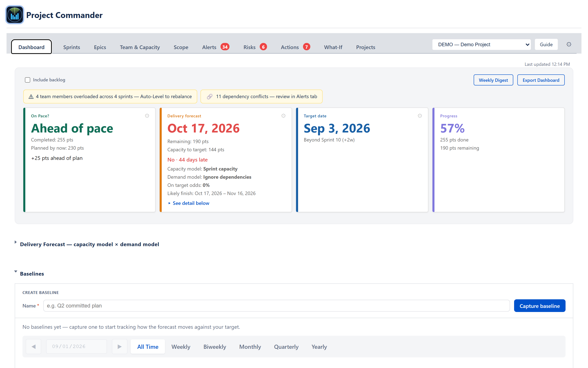
Task: Click Beyond Sprint 10 (+2w) text
Action: coord(329,140)
